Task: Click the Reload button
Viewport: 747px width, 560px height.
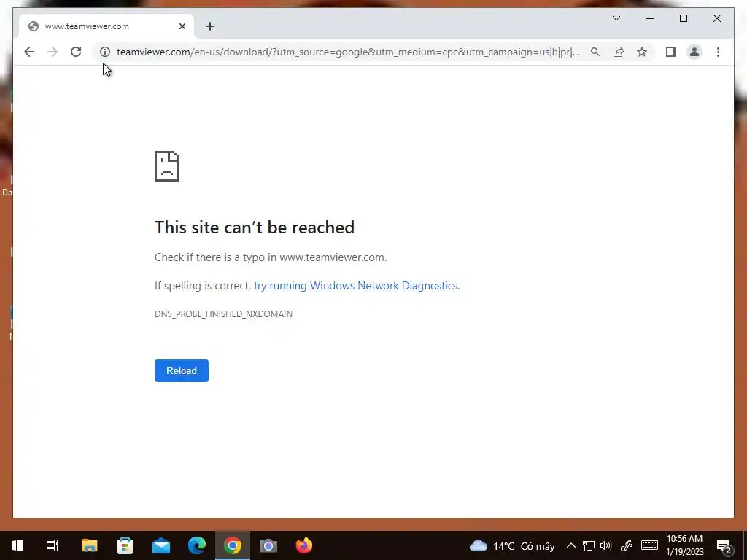Action: tap(182, 370)
